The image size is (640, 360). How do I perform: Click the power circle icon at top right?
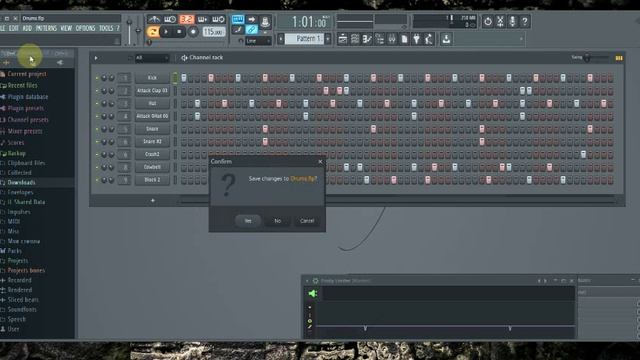click(488, 21)
